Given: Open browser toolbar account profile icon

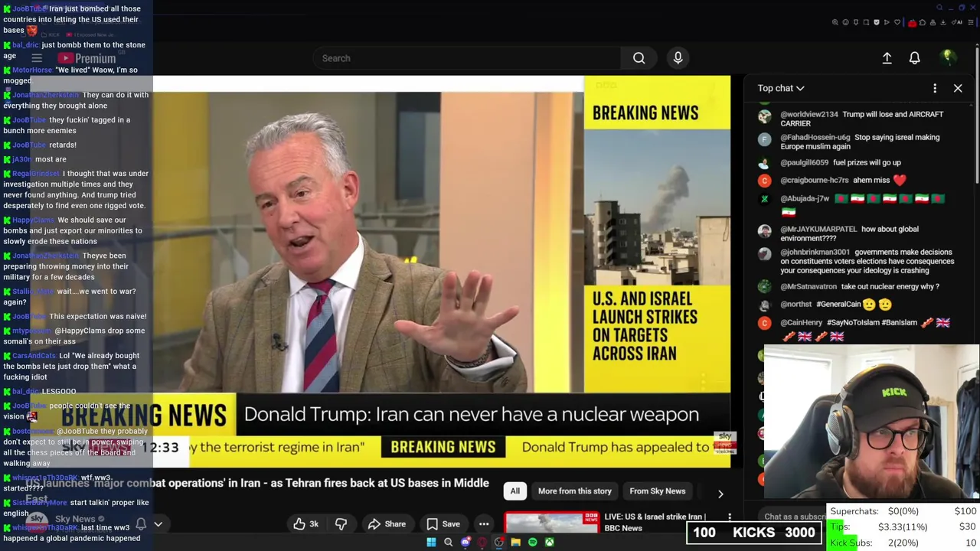Looking at the screenshot, I should tap(933, 22).
